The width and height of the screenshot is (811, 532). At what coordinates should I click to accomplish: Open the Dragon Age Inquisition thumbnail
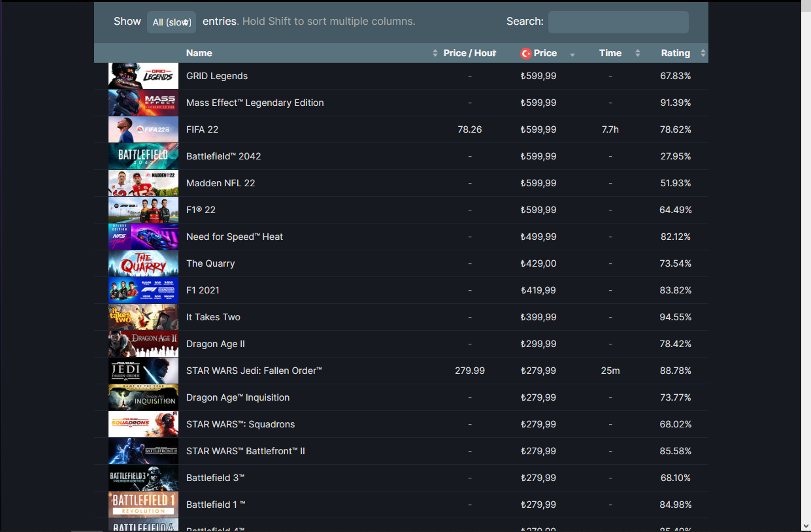pyautogui.click(x=143, y=397)
